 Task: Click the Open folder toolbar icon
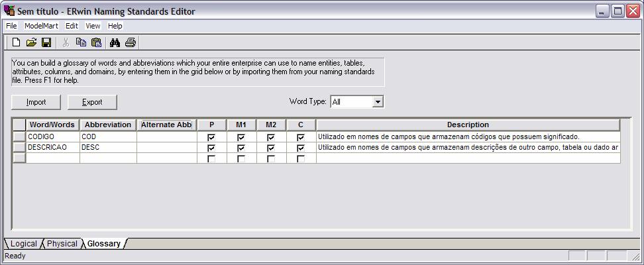tap(31, 43)
